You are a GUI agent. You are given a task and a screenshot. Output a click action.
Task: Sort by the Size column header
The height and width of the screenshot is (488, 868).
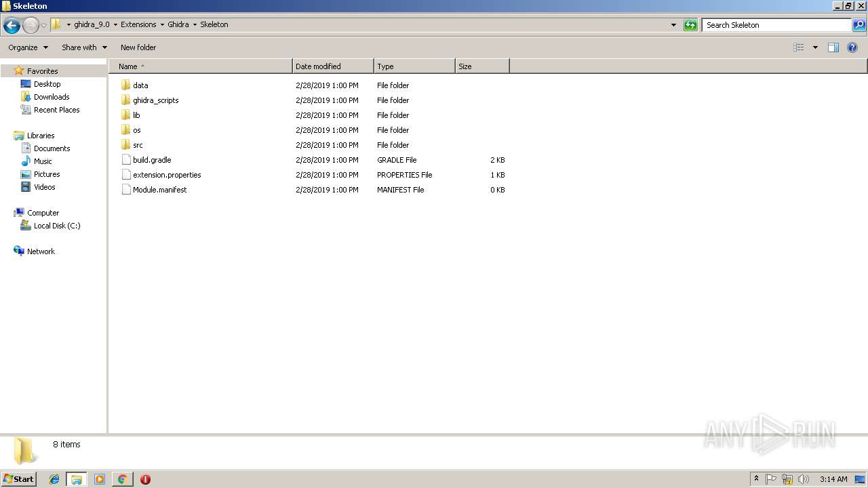(x=482, y=66)
